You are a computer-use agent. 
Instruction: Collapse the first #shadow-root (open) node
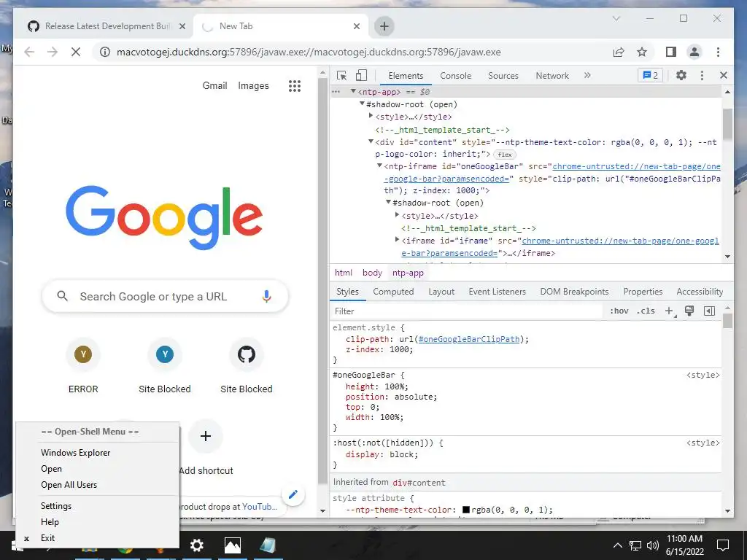point(362,104)
